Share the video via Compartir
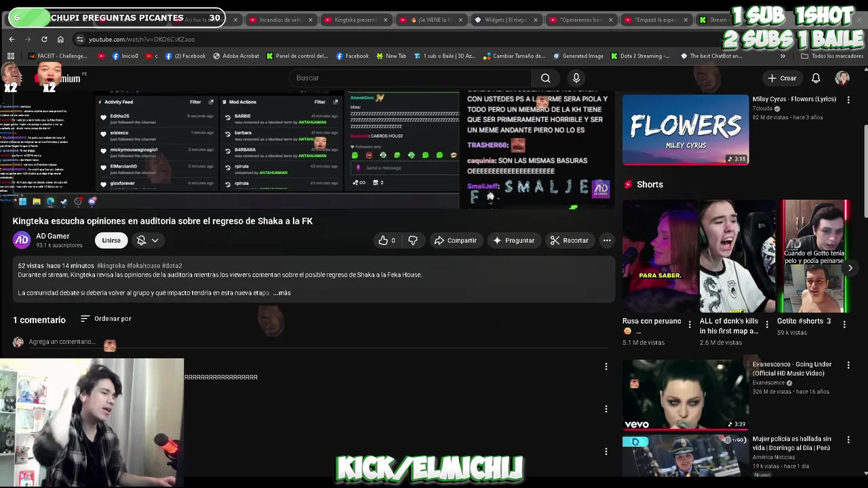Screen dimensions: 868x488 [x=456, y=241]
